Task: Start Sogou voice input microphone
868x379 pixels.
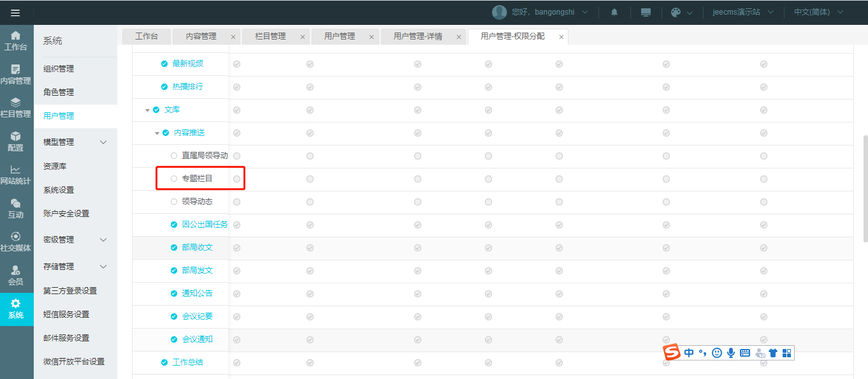Action: (x=731, y=353)
